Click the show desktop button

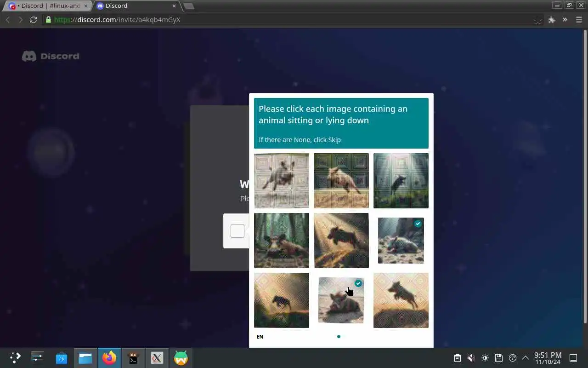click(573, 358)
